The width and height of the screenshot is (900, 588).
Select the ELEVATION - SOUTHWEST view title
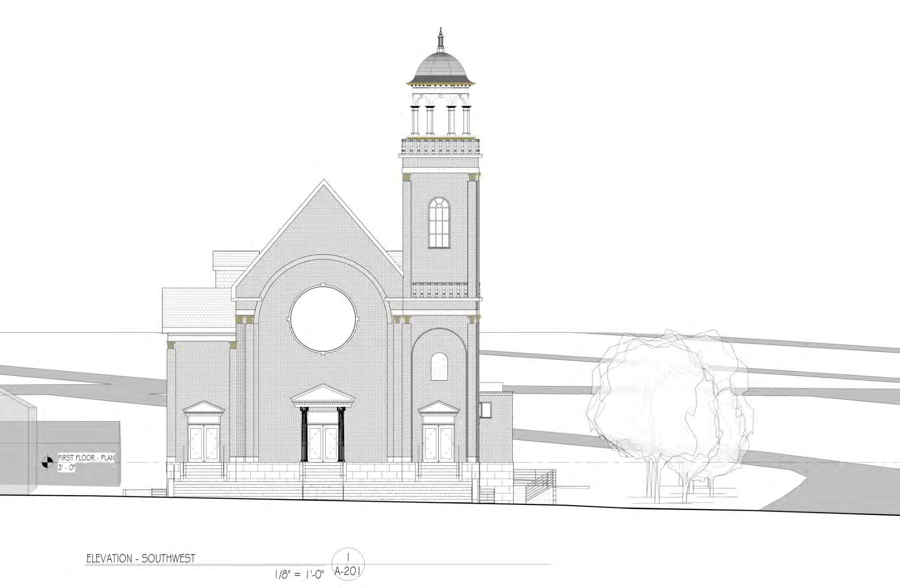point(141,559)
